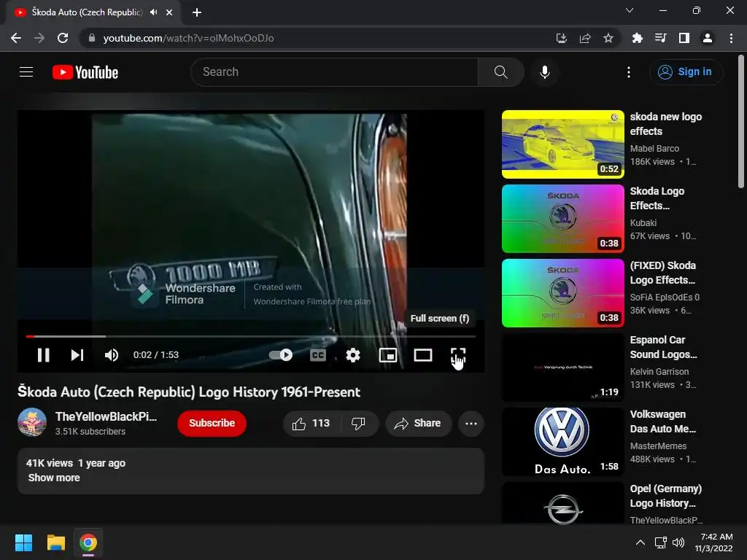Open TheYellowBlackPi channel name link
This screenshot has height=560, width=747.
coord(107,416)
